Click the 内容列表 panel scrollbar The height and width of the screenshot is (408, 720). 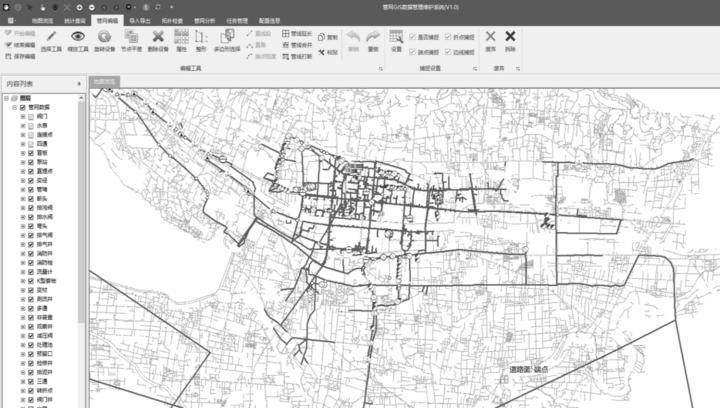coord(81,211)
